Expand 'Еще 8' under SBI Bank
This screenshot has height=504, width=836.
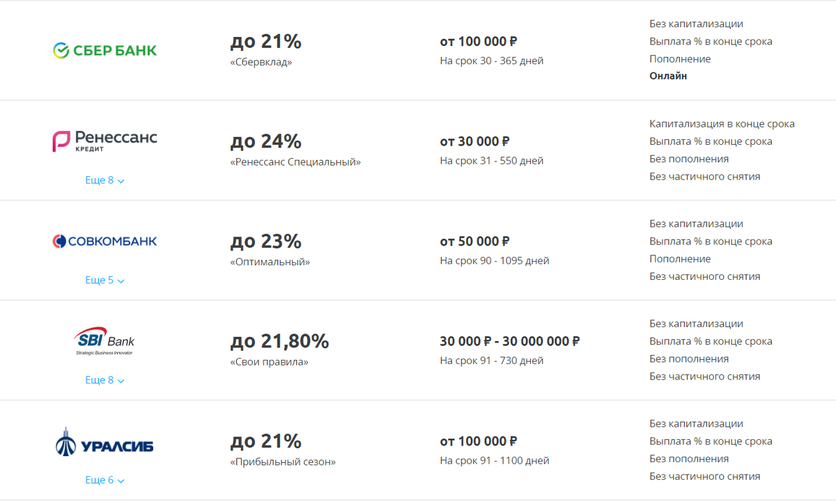tap(105, 380)
